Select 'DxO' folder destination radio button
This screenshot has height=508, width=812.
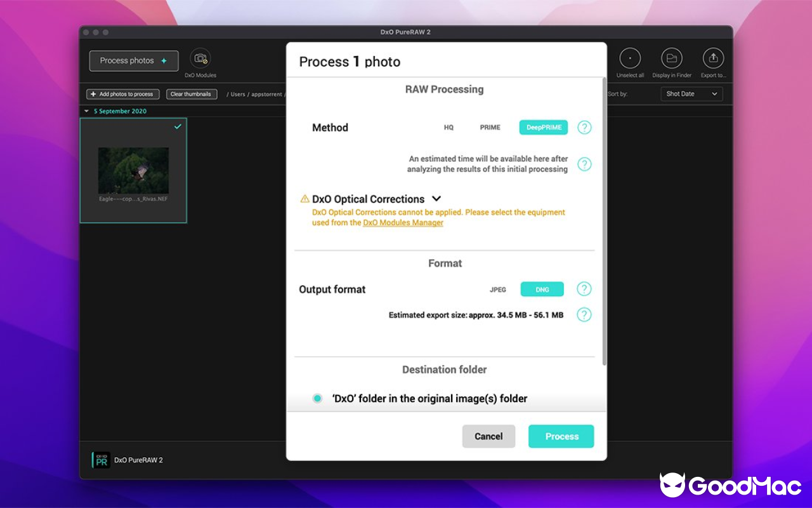(x=317, y=399)
